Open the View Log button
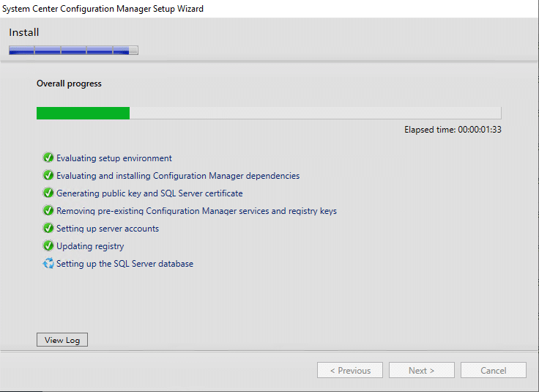The image size is (539, 392). [x=62, y=340]
